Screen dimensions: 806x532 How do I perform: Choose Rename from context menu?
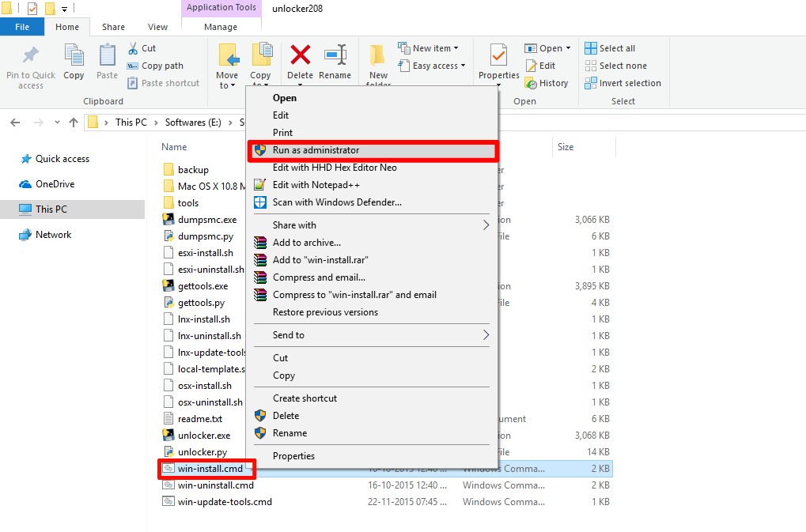tap(372, 433)
